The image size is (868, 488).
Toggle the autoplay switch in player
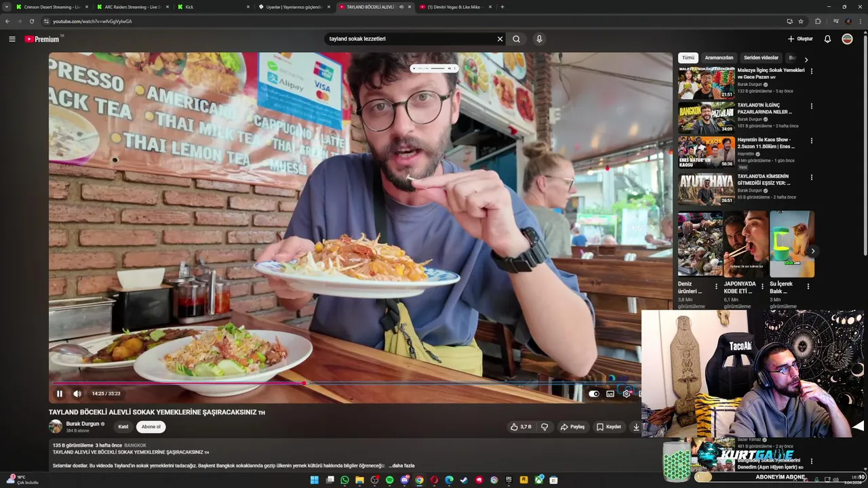594,394
